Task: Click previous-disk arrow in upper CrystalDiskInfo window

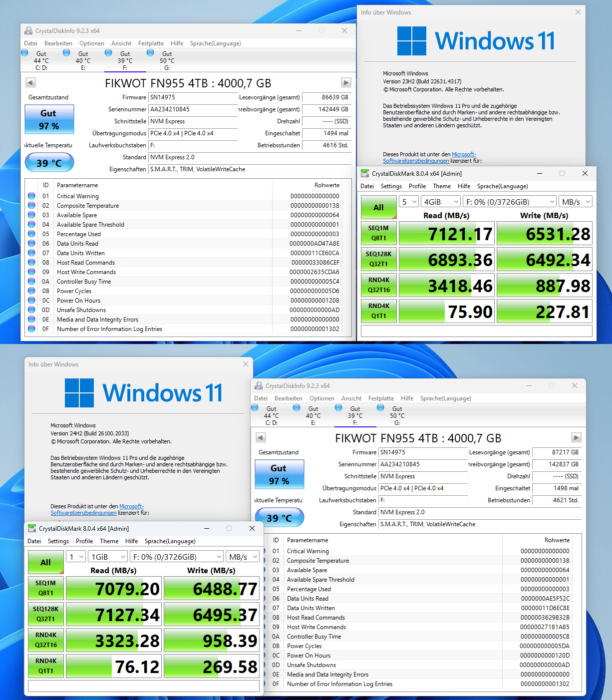Action: 30,82
